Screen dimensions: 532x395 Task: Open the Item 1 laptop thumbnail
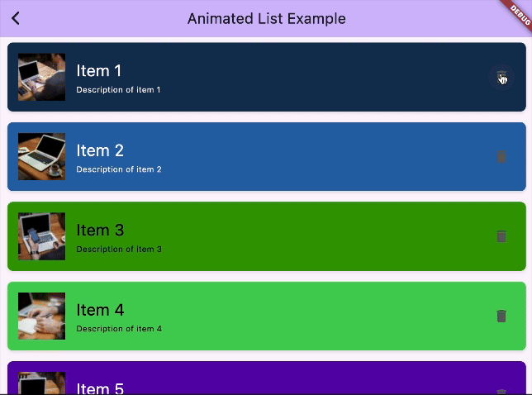coord(41,77)
